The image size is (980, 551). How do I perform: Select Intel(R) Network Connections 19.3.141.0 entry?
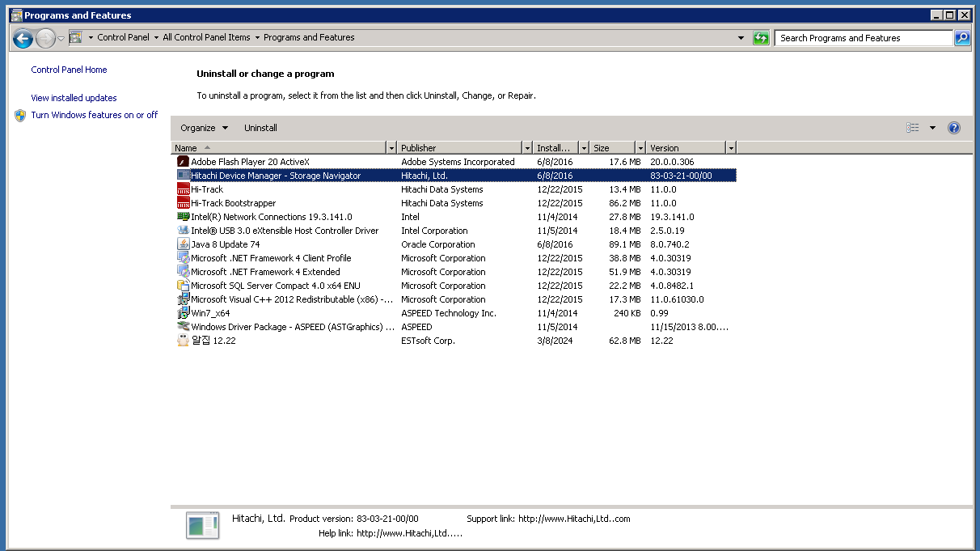tap(271, 217)
